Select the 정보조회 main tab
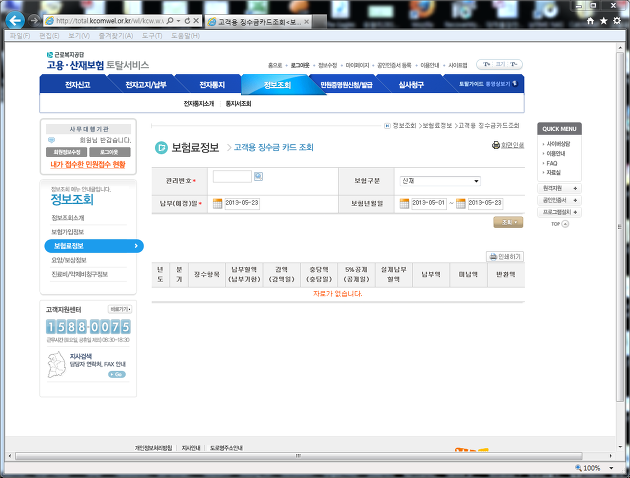Viewport: 630px width, 478px height. (277, 85)
